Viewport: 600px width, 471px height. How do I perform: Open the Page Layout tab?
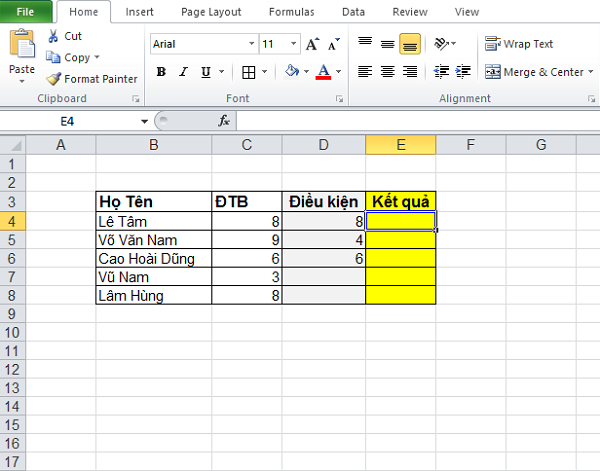click(x=211, y=12)
